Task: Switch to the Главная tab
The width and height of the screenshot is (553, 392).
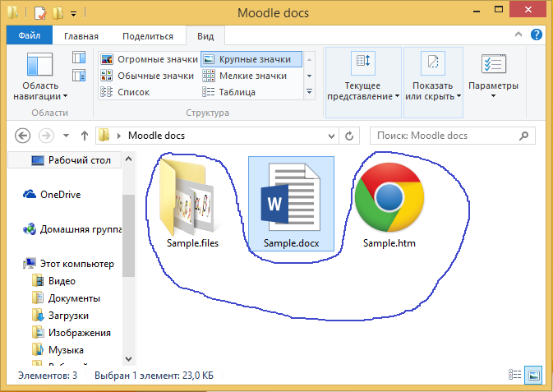Action: point(81,36)
